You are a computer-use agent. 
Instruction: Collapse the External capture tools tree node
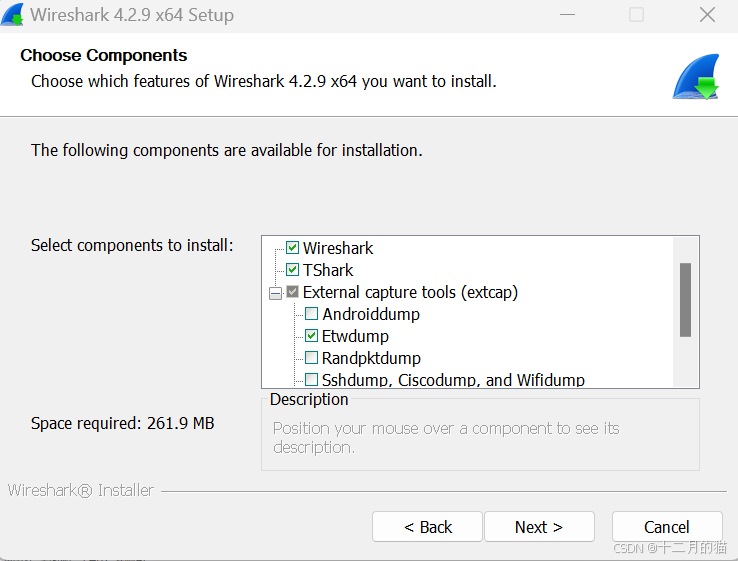pyautogui.click(x=275, y=293)
